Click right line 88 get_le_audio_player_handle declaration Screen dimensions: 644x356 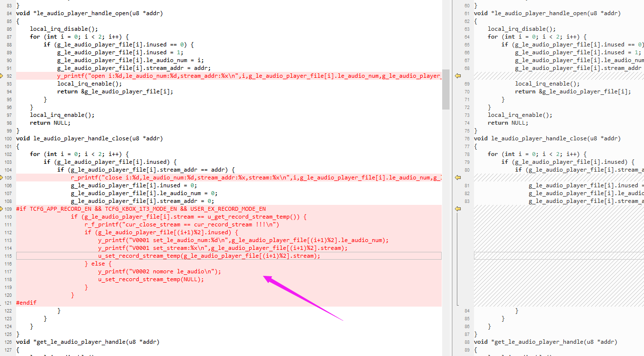(x=546, y=342)
